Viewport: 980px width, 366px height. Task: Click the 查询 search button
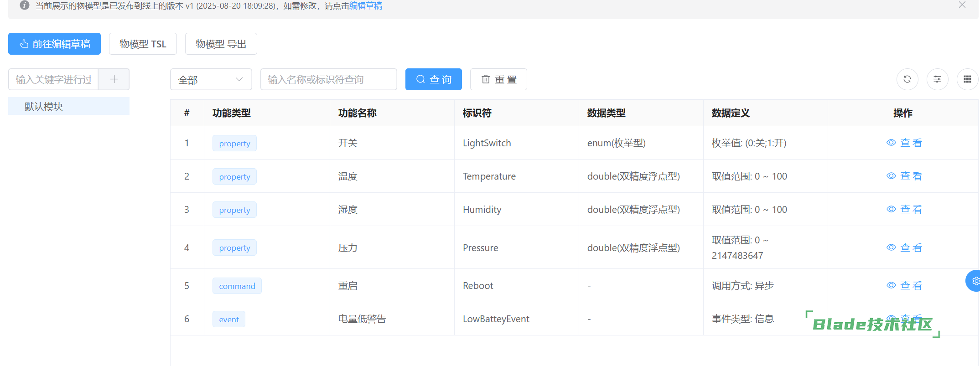click(x=433, y=79)
